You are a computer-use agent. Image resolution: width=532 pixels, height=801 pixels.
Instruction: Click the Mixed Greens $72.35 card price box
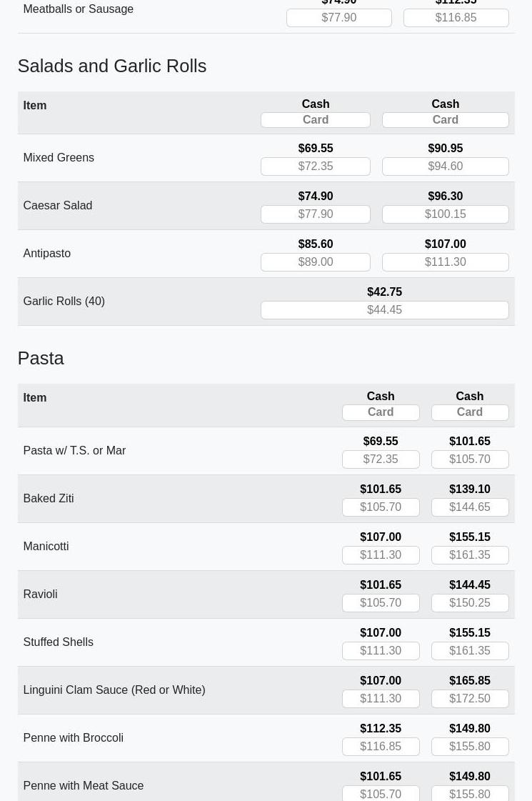point(315,166)
